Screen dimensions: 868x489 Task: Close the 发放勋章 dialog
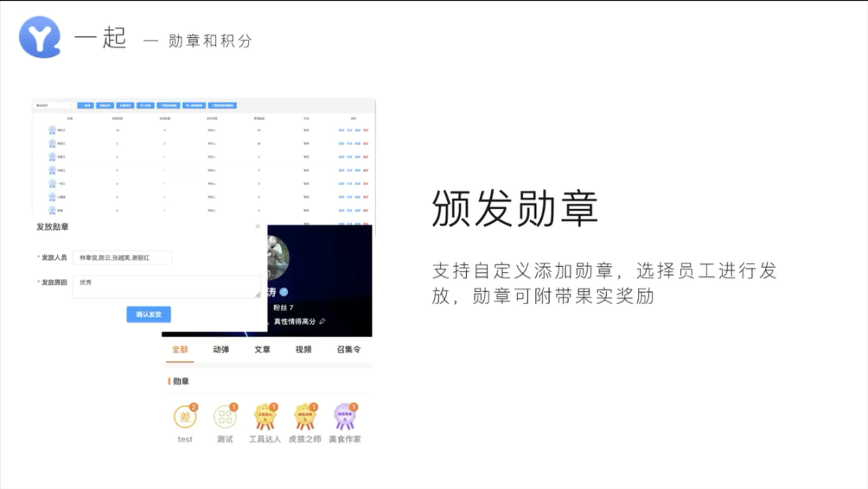[257, 226]
